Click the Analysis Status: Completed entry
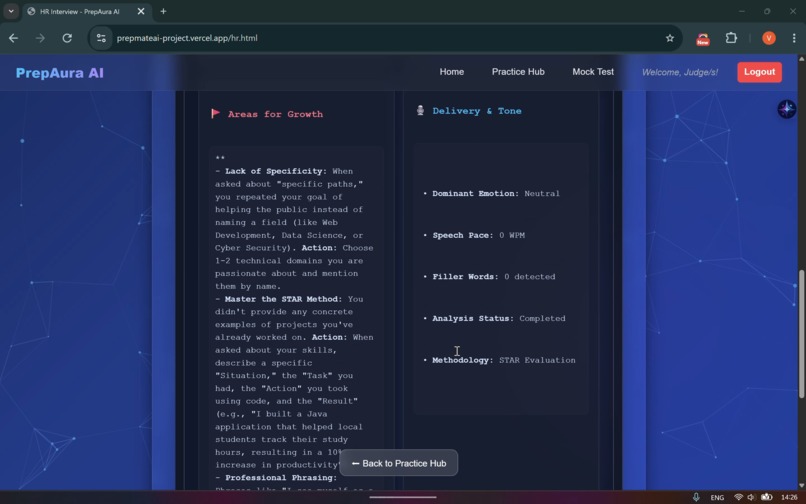Viewport: 806px width, 504px height. point(499,318)
